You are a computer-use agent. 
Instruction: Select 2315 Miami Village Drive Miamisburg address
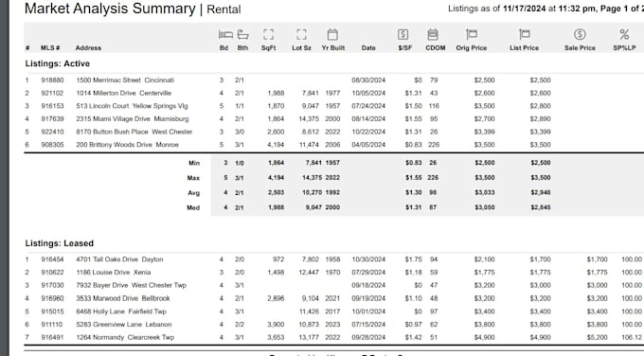tap(133, 119)
